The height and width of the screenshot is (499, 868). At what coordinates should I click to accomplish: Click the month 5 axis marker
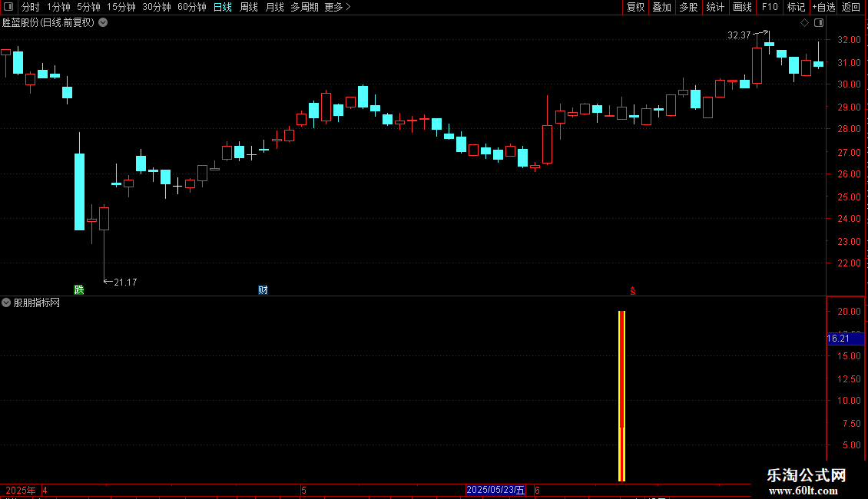tap(304, 490)
